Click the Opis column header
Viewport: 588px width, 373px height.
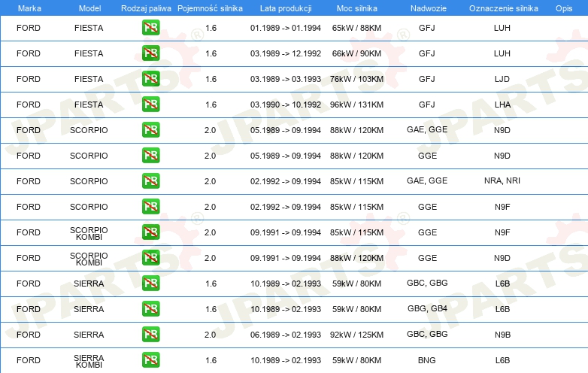[x=564, y=8]
